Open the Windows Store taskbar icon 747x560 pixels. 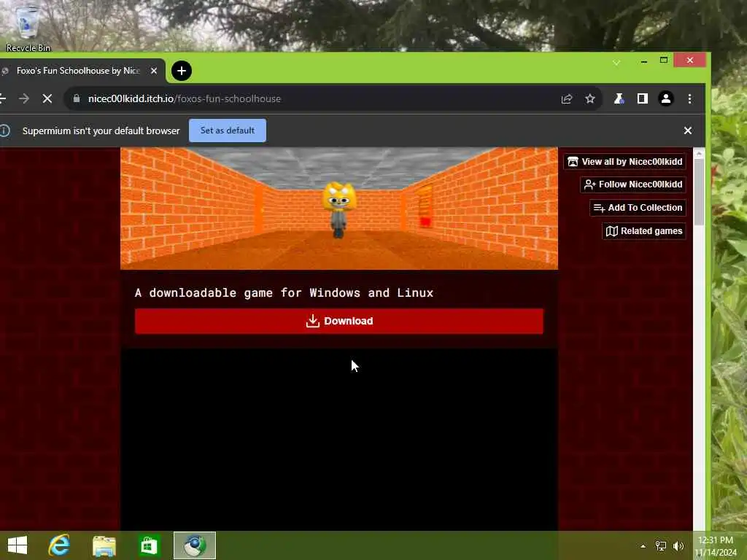(149, 545)
